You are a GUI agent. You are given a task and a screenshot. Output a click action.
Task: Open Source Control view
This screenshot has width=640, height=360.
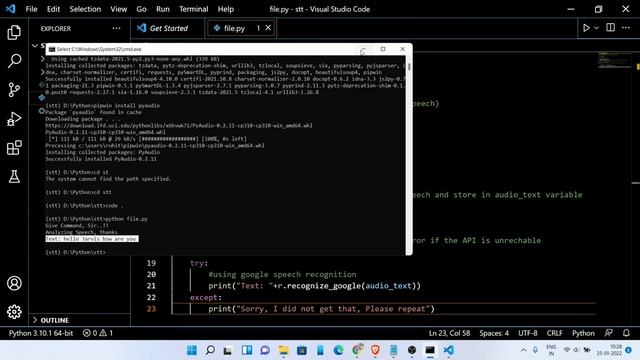click(14, 90)
